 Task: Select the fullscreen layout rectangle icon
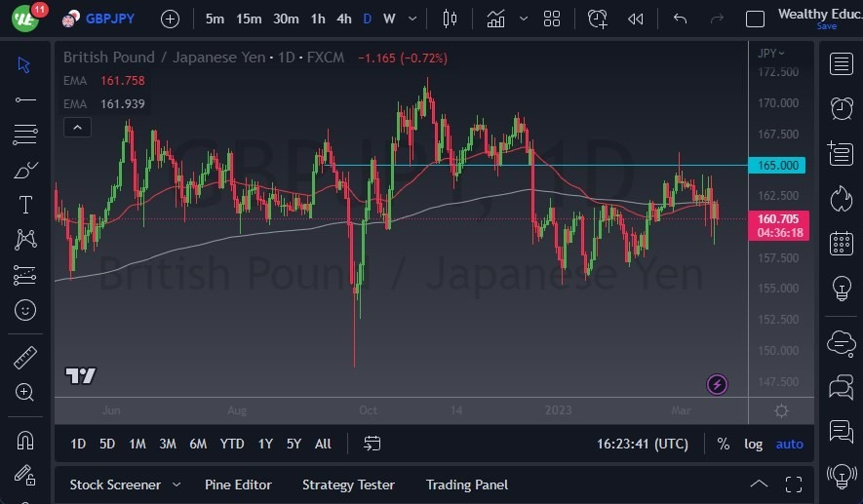pyautogui.click(x=755, y=19)
